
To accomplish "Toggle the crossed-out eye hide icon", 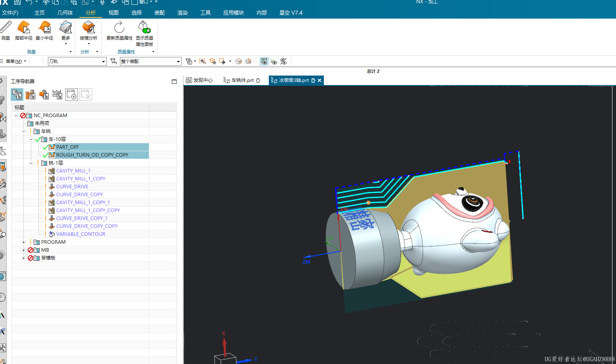I will [x=283, y=61].
